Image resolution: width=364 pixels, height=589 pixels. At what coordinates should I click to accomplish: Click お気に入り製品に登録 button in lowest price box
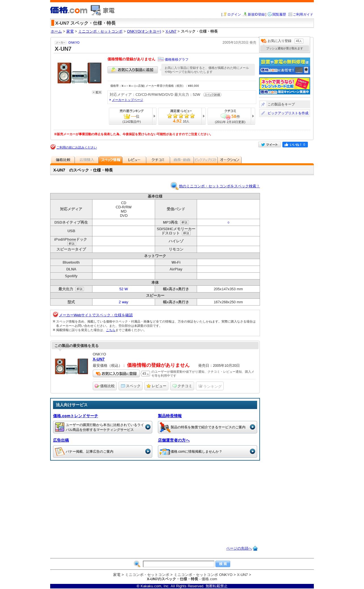tap(116, 374)
